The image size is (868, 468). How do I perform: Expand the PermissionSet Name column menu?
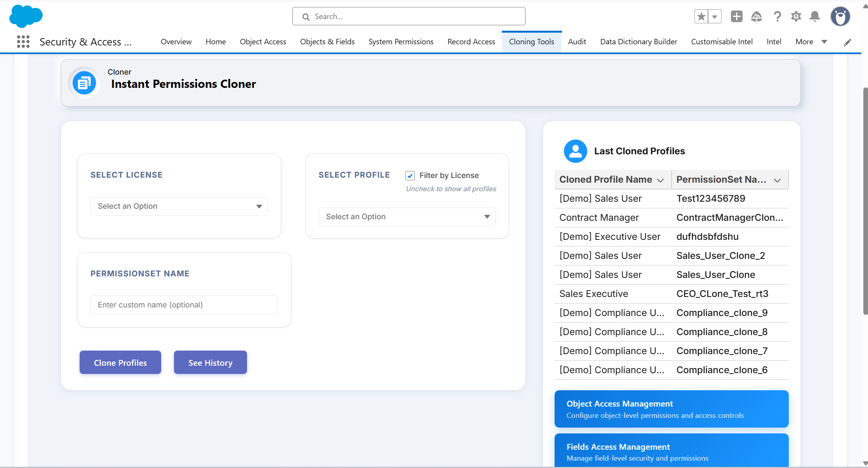(777, 180)
